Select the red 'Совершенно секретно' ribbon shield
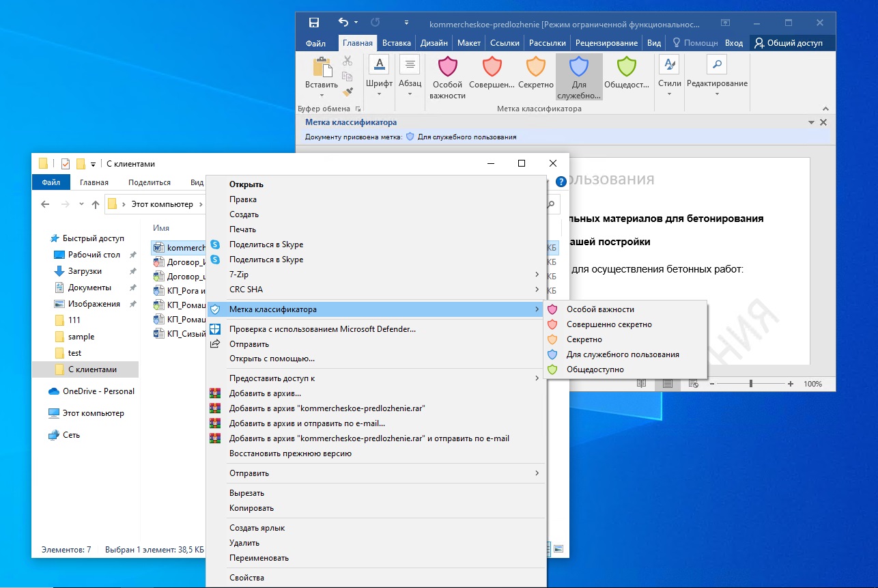Screen dimensions: 878x588 click(492, 68)
